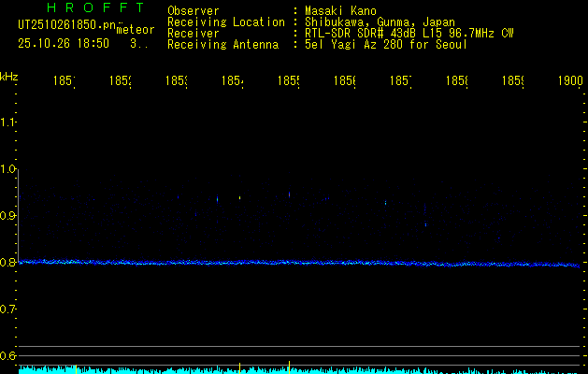Click the 0.6 kHz frequency tick label

(x=8, y=356)
